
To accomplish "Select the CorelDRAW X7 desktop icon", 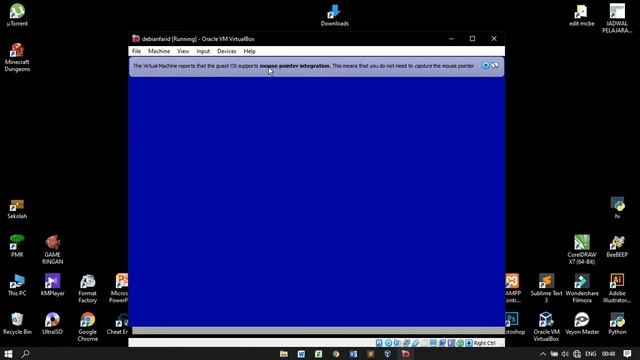I will click(x=582, y=249).
